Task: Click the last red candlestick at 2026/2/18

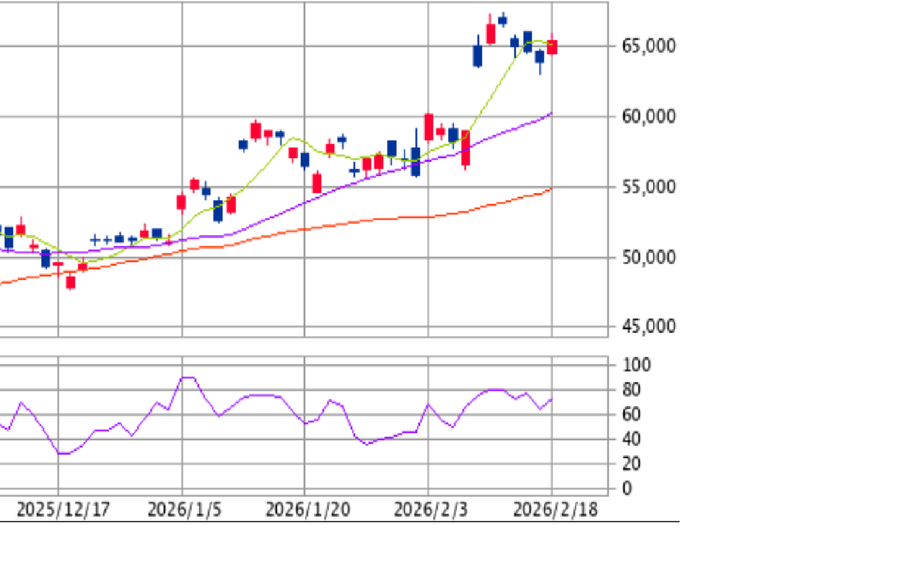Action: 552,48
